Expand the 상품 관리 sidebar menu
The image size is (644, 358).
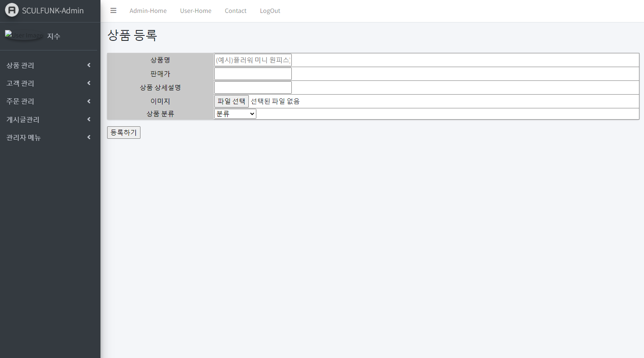point(48,65)
